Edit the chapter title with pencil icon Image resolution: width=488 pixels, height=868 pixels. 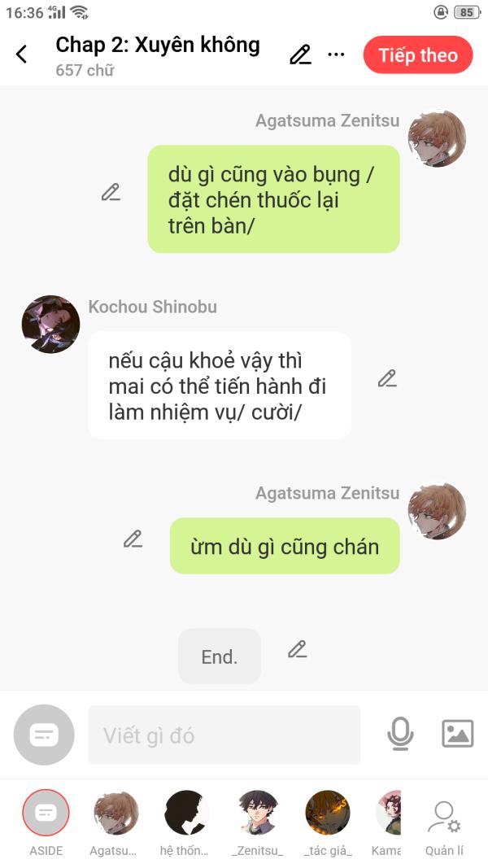300,55
